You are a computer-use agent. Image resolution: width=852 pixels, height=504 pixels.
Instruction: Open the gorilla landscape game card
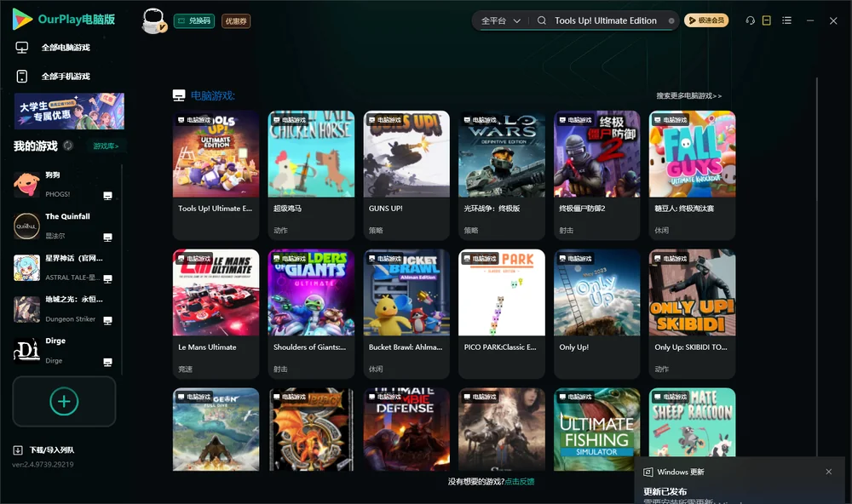(x=216, y=429)
